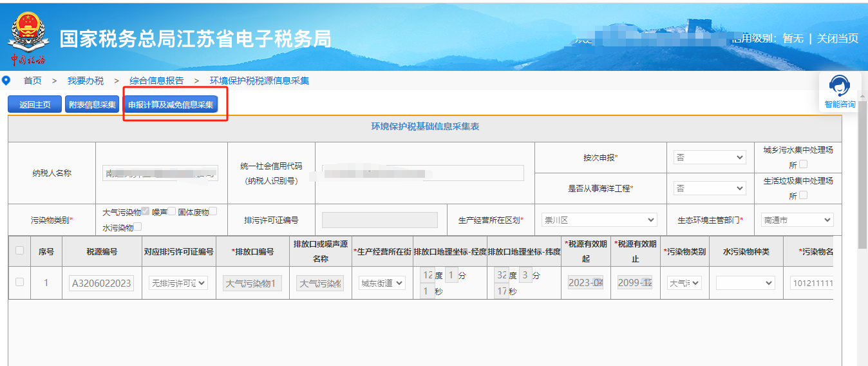Tick the 生活垃圾集中处理场所 checkbox

(x=803, y=195)
